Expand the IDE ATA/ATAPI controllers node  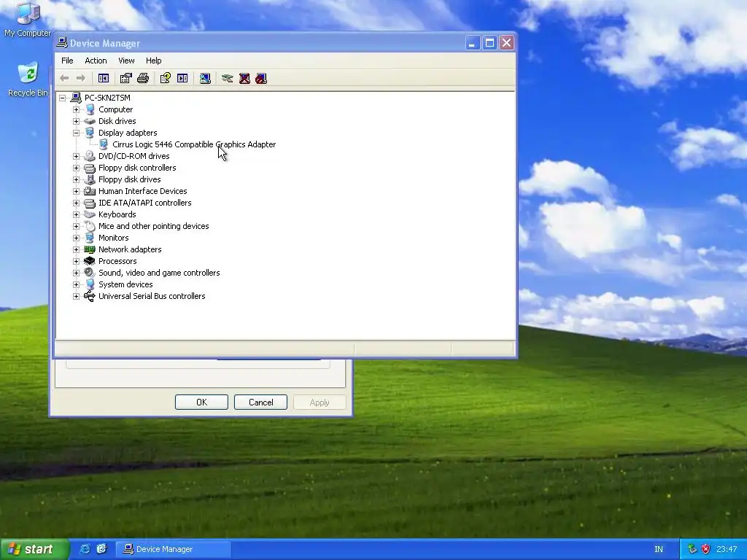point(76,203)
